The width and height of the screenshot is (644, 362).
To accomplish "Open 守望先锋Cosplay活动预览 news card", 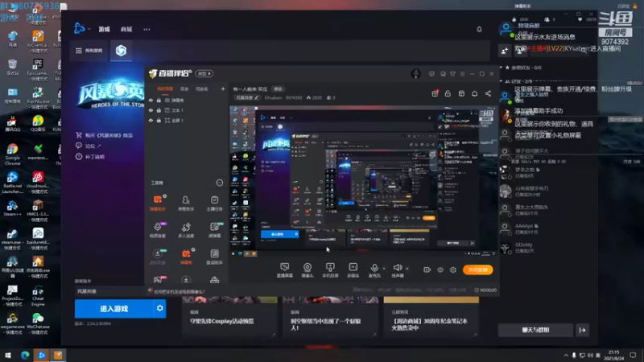I will click(x=229, y=317).
